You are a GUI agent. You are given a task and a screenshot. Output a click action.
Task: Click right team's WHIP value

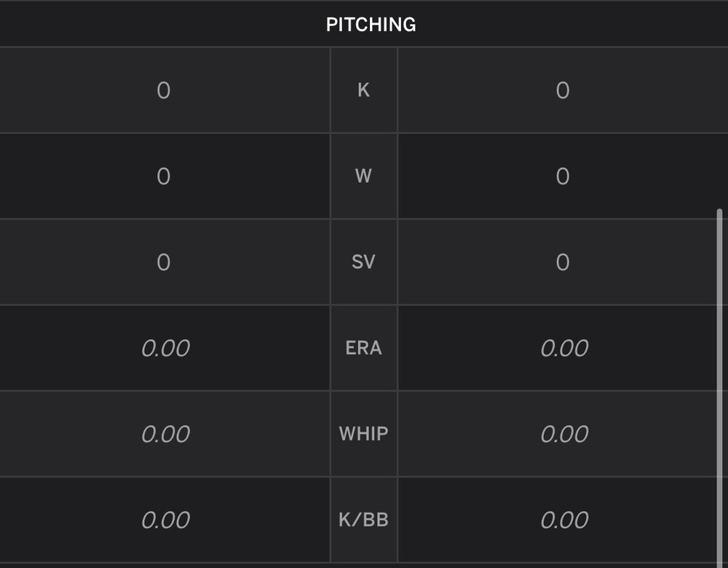[565, 434]
